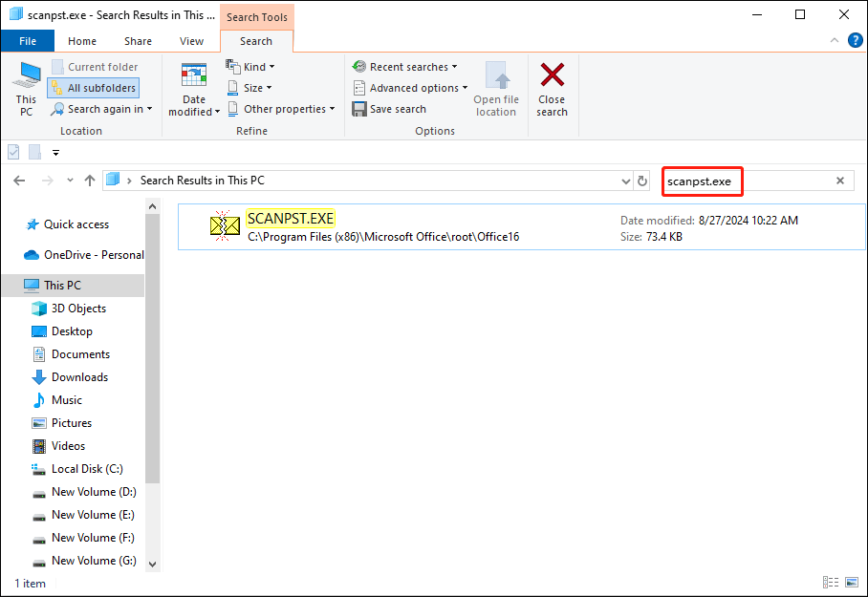Select Current folder search scope
The image size is (868, 597).
[x=95, y=67]
